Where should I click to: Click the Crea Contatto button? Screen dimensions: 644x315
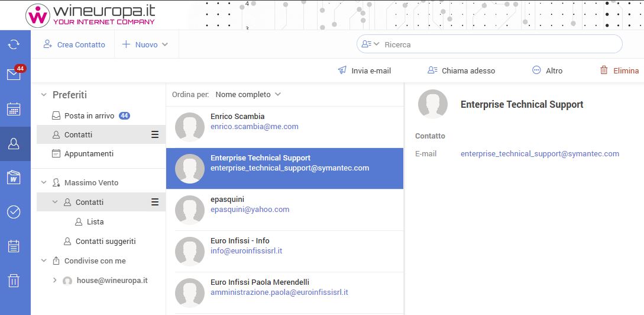tap(74, 44)
